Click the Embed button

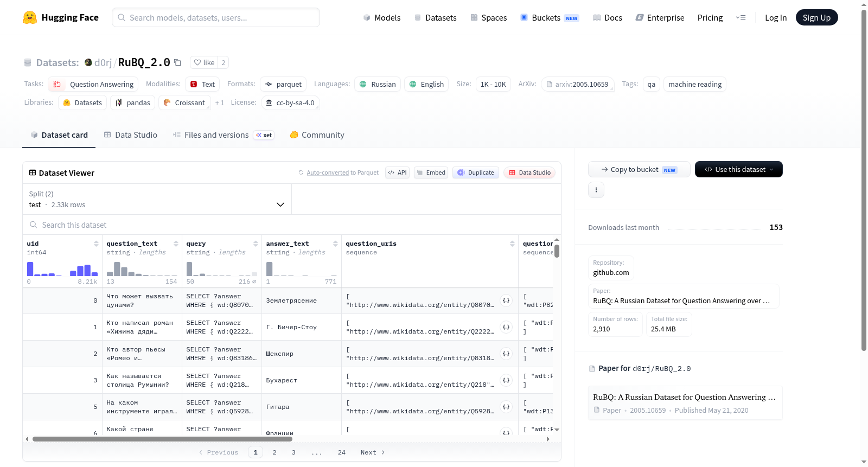[x=431, y=172]
